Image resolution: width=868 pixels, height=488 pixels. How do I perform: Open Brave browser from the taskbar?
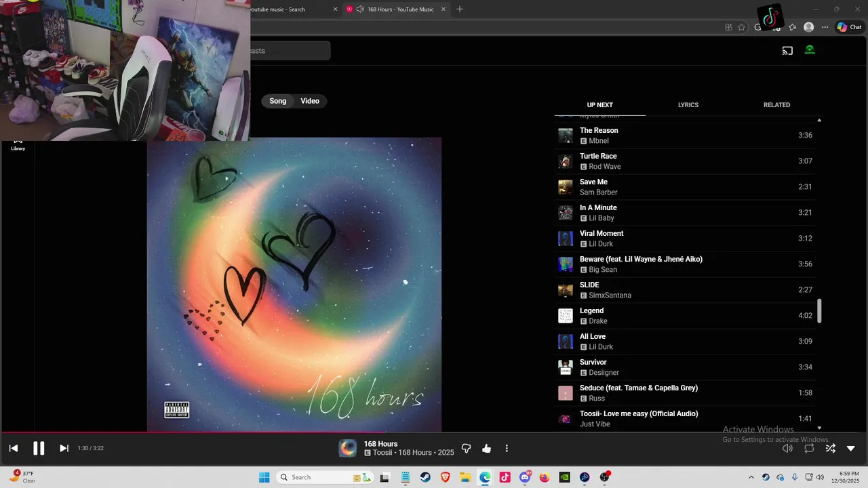pos(446,477)
